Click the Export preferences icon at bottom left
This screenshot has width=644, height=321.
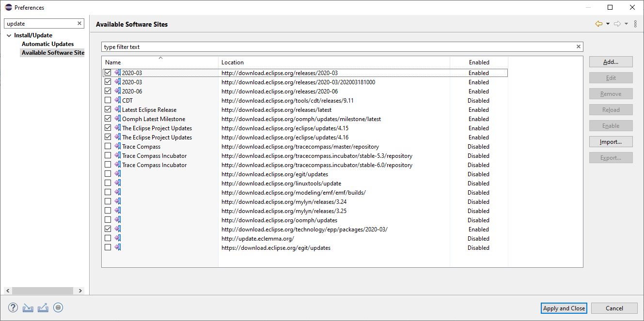43,307
